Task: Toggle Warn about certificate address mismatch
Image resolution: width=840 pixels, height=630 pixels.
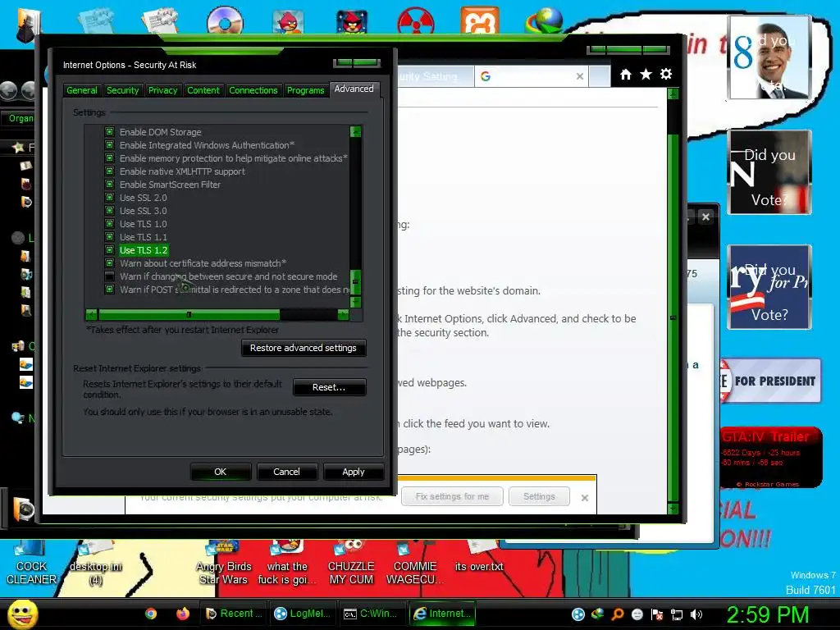Action: click(x=109, y=263)
